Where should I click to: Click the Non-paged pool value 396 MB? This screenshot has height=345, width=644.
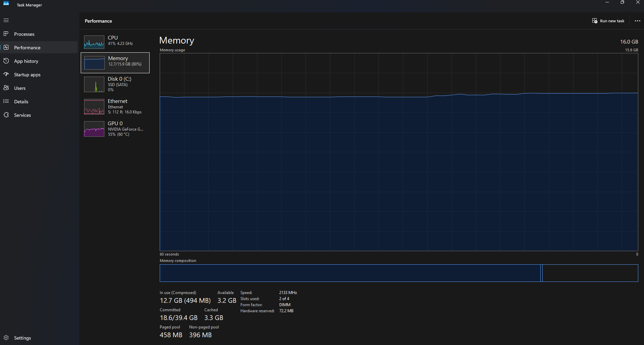(200, 335)
